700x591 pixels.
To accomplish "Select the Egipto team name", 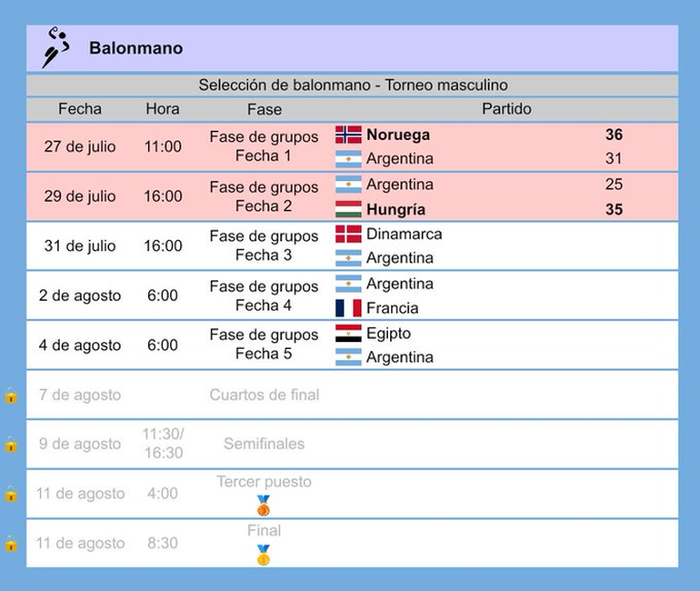I will [388, 334].
